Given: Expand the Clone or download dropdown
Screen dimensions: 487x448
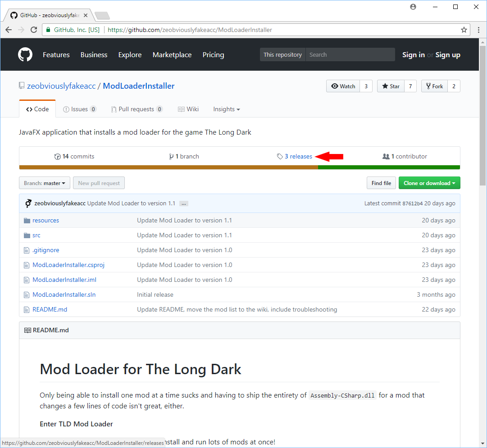Looking at the screenshot, I should (429, 183).
